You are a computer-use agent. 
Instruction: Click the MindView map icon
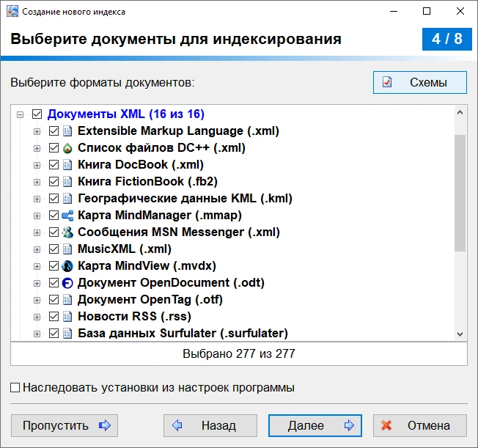(67, 266)
